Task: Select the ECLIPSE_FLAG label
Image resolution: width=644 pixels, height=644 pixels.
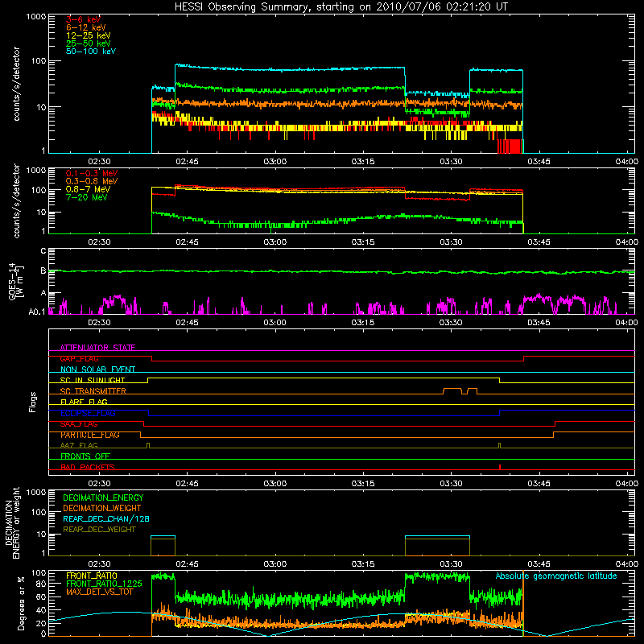Action: tap(88, 413)
